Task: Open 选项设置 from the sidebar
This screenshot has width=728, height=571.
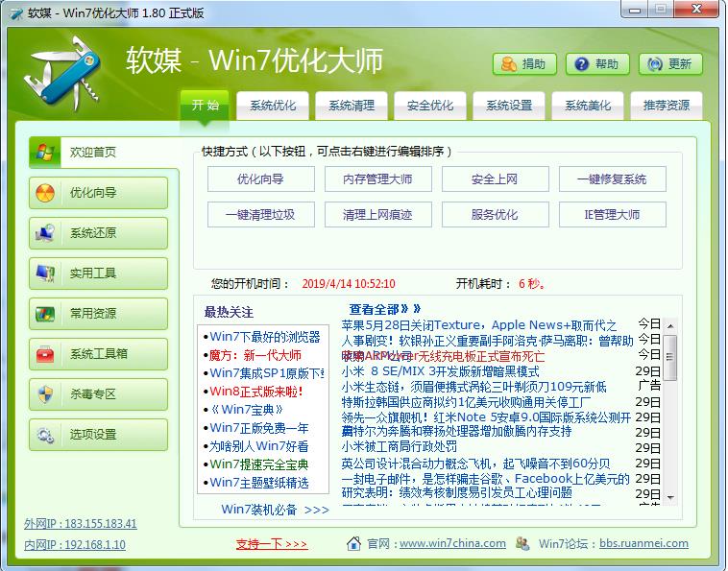Action: 98,435
